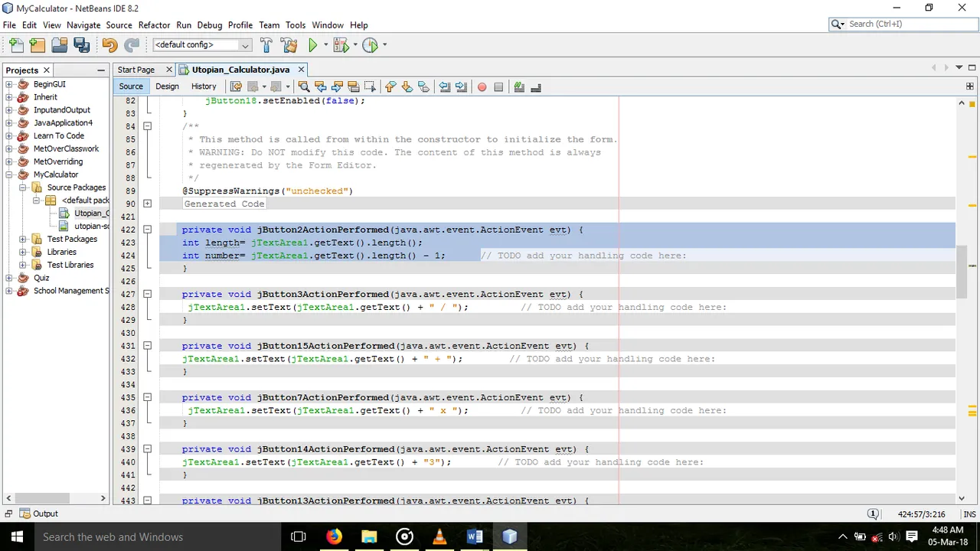Toggle INS insert mode indicator
The image size is (980, 551).
[969, 514]
